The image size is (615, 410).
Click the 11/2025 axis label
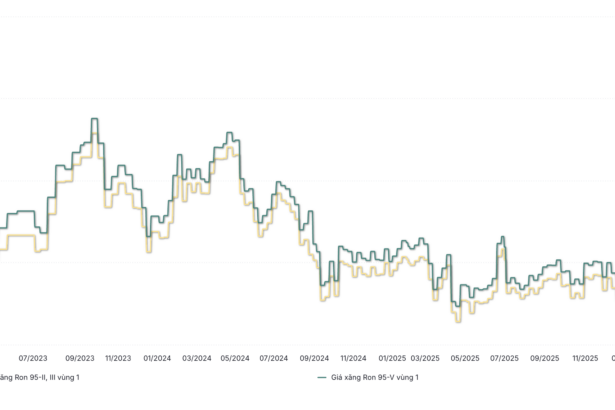click(x=585, y=358)
